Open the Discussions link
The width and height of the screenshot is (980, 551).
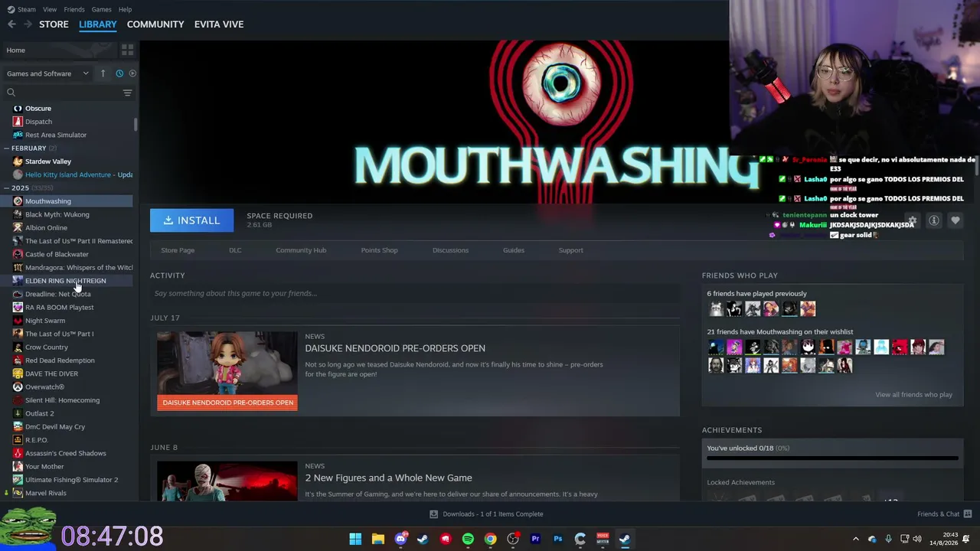point(450,250)
